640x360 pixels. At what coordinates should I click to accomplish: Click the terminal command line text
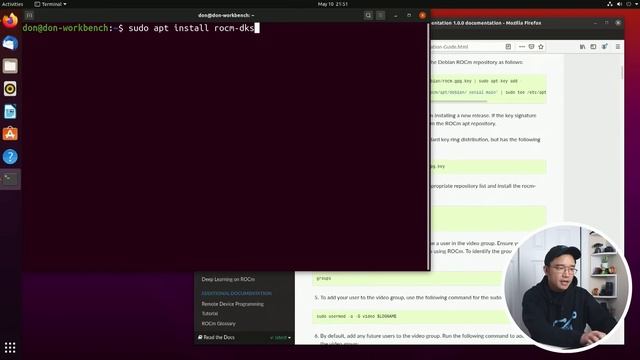191,28
